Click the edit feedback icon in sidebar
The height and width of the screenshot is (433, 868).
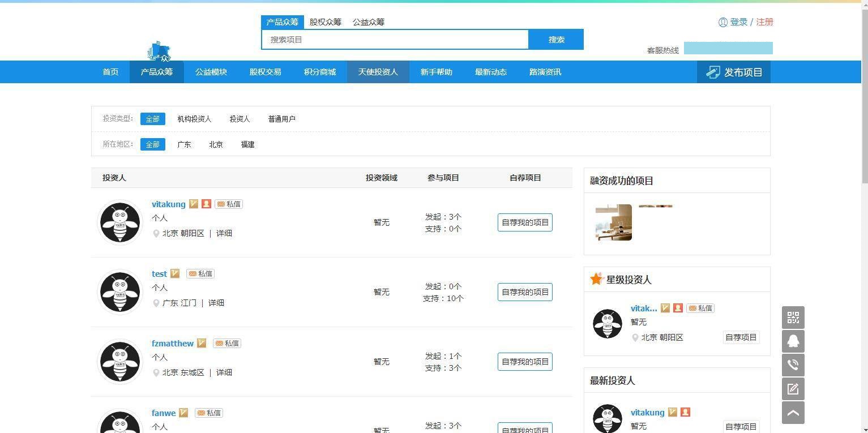(793, 389)
